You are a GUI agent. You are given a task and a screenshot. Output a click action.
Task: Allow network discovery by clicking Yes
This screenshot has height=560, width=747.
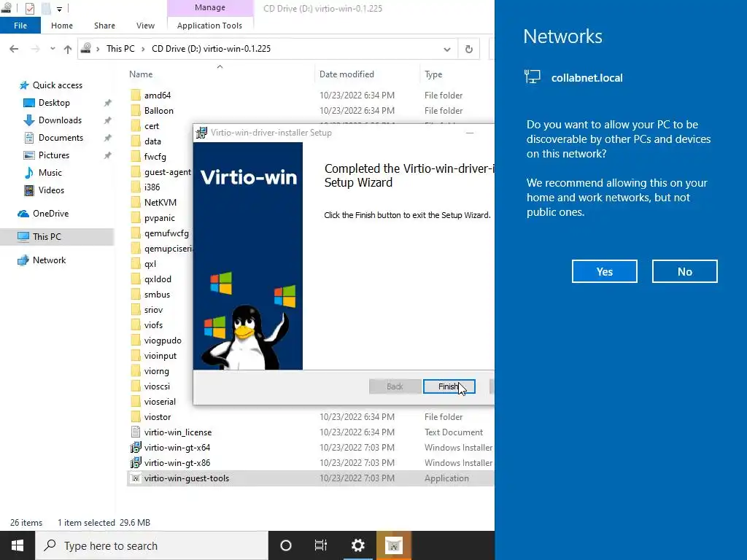[604, 271]
